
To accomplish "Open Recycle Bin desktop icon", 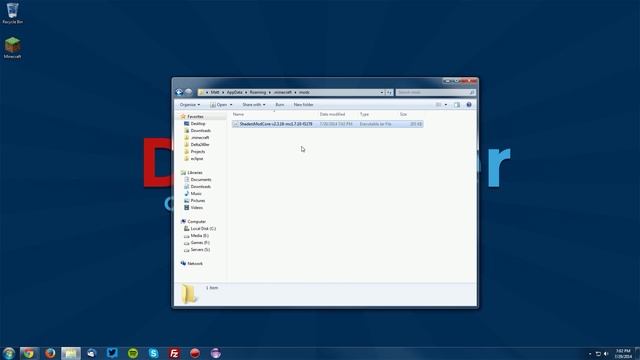I will 12,13.
